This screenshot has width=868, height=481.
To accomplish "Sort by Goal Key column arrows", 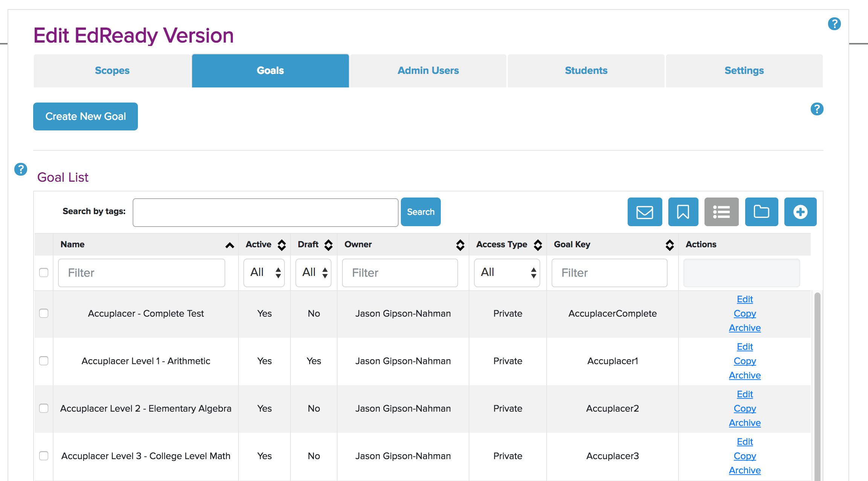I will click(670, 245).
